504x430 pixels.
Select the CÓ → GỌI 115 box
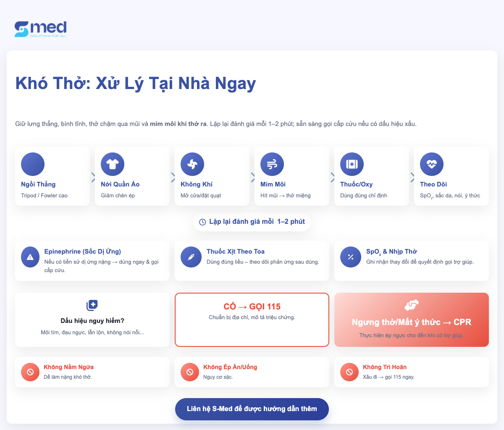pos(252,320)
